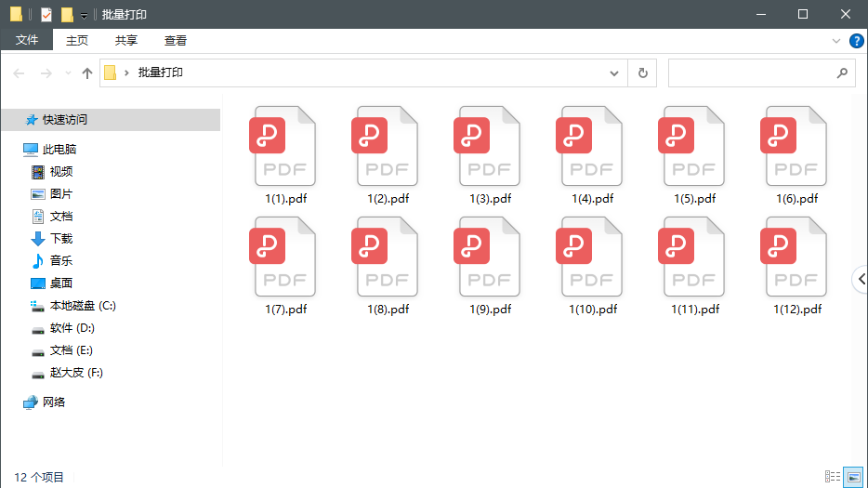Open the 1(1).pdf file icon
This screenshot has width=868, height=488.
pyautogui.click(x=283, y=146)
